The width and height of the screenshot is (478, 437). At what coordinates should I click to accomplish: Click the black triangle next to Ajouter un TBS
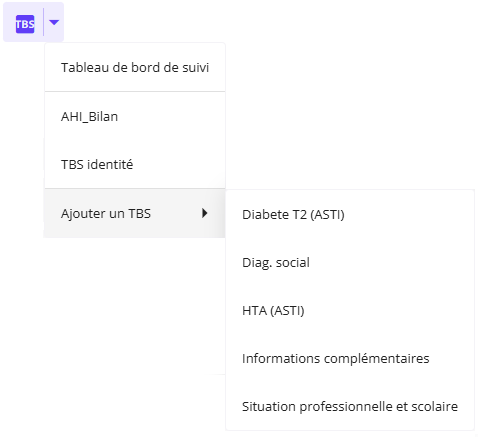click(x=205, y=213)
